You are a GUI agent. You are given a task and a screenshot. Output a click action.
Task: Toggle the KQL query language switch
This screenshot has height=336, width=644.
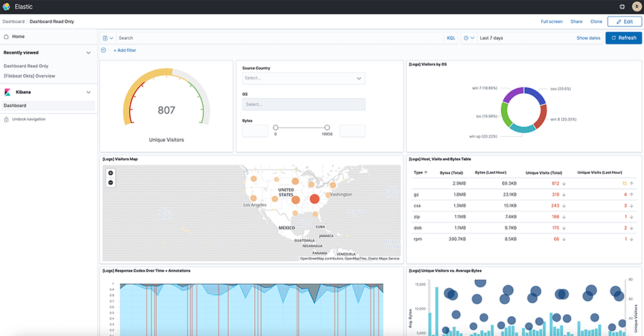pyautogui.click(x=451, y=38)
